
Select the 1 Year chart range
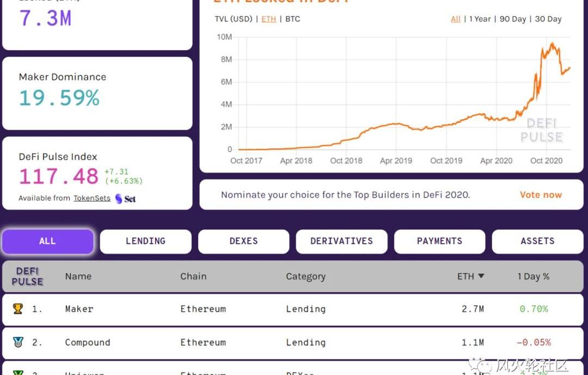480,19
